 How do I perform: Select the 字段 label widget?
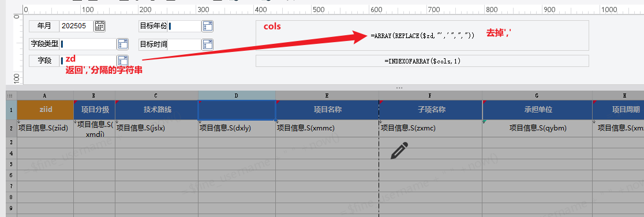point(44,61)
